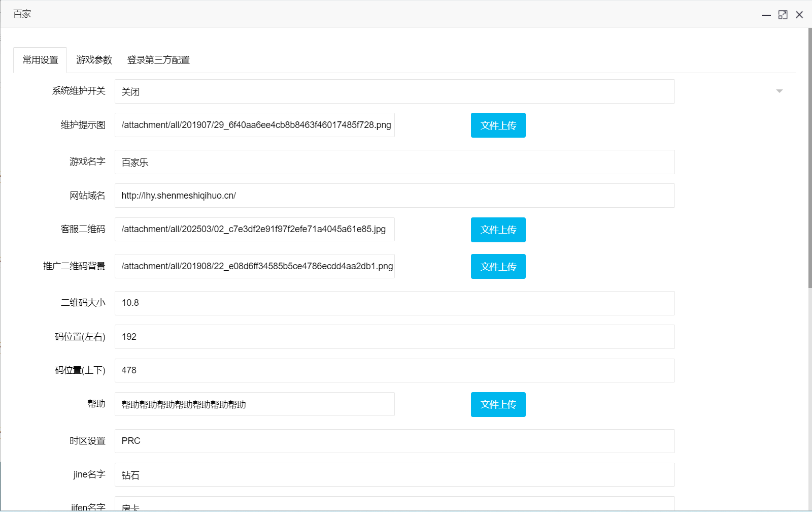Open the maintenance switch options showing 关闭
Viewport: 812px width, 512px height.
click(395, 91)
